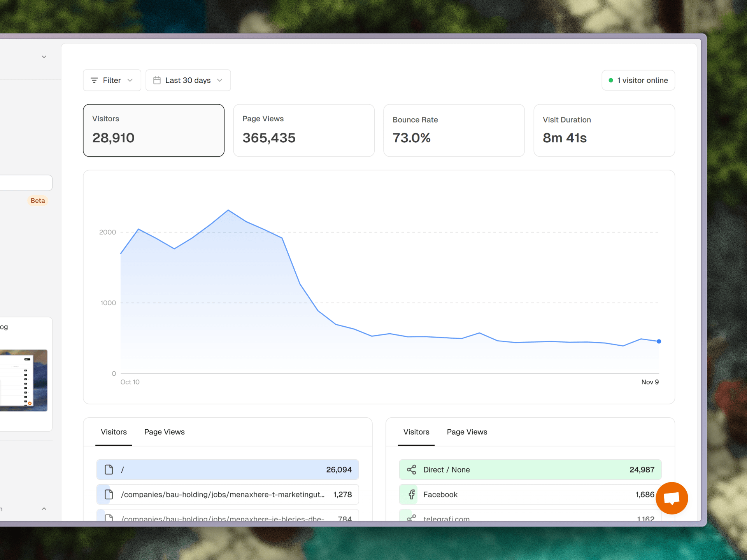Click the calendar icon in date range selector
This screenshot has height=560, width=747.
click(157, 80)
